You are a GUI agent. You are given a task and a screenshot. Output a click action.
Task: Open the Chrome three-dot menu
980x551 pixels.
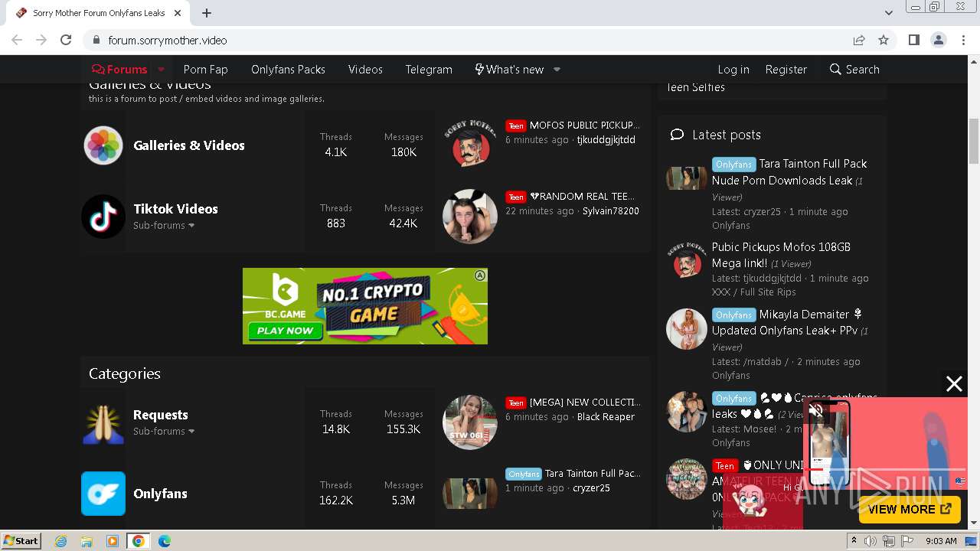click(962, 40)
